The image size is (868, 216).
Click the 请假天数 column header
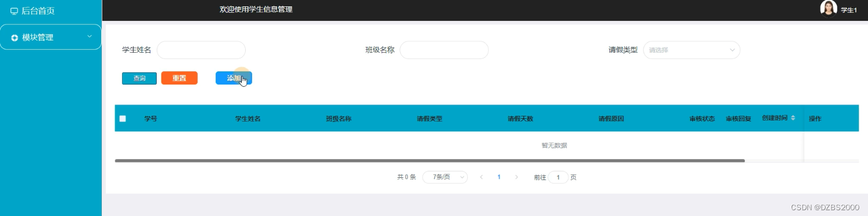coord(520,119)
